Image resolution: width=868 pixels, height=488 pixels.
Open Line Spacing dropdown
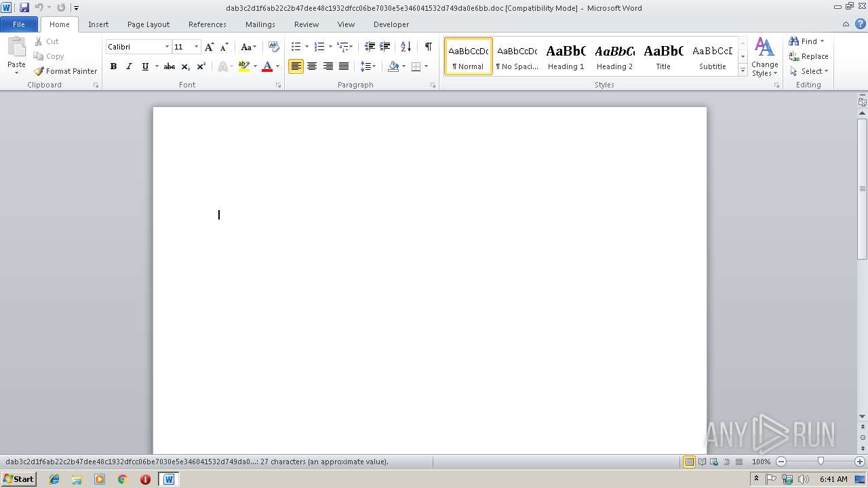click(368, 66)
